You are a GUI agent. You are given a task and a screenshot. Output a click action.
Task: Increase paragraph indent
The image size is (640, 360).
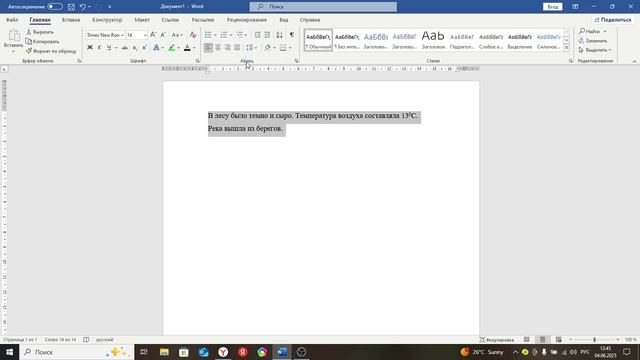[267, 35]
